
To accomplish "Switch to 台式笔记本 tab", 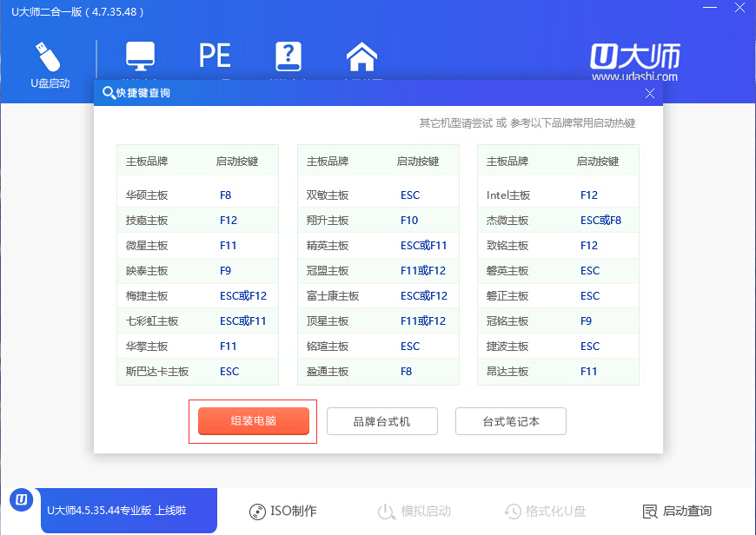I will pos(511,421).
